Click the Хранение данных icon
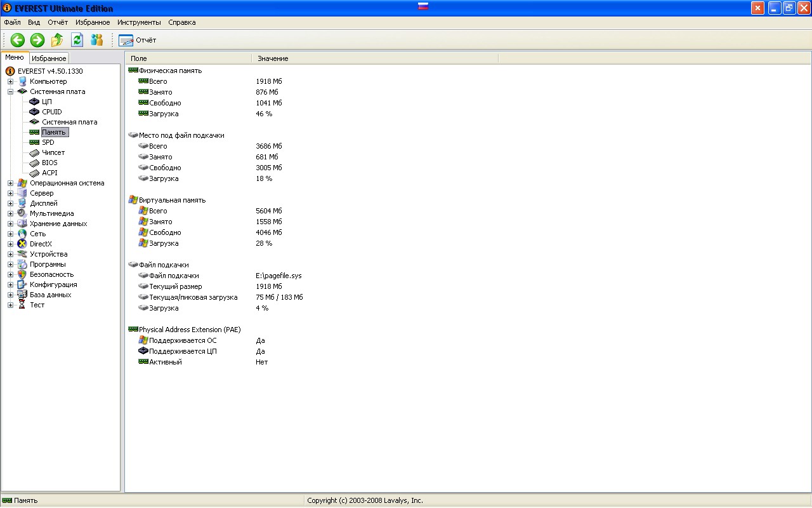The image size is (812, 508). point(22,224)
